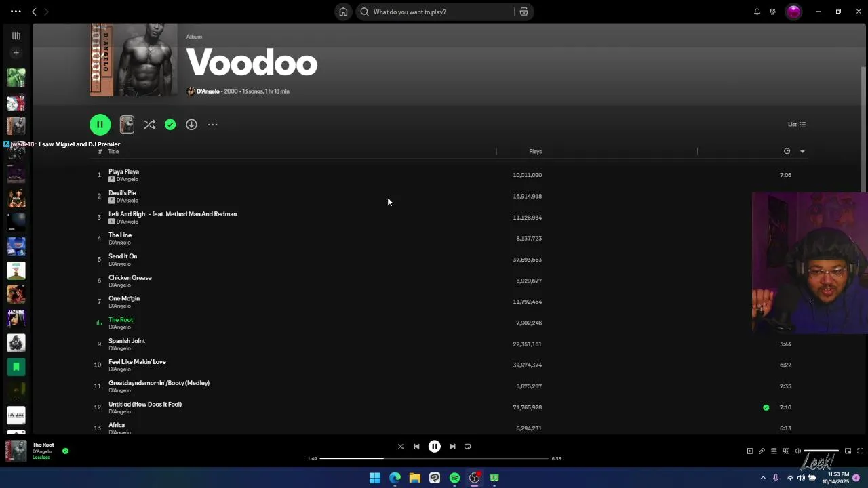Open the play queue
This screenshot has width=868, height=488.
click(774, 451)
